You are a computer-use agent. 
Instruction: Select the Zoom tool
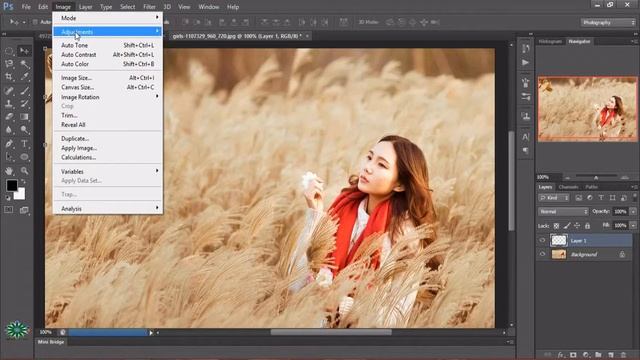(24, 171)
